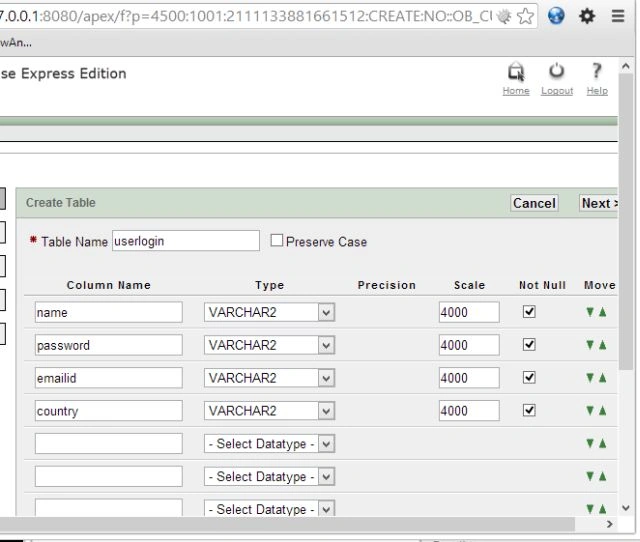Click the vertical scrollbar down arrow

coord(626,508)
